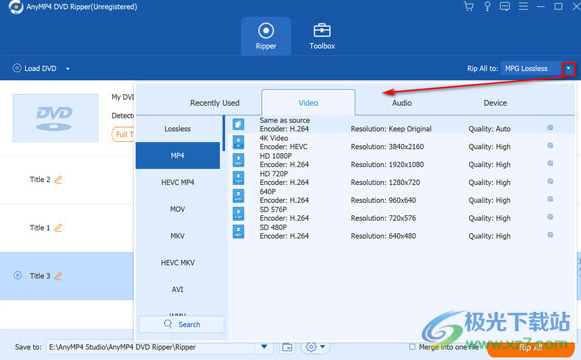The height and width of the screenshot is (360, 581).
Task: Play Title 3 preview button
Action: tap(17, 276)
